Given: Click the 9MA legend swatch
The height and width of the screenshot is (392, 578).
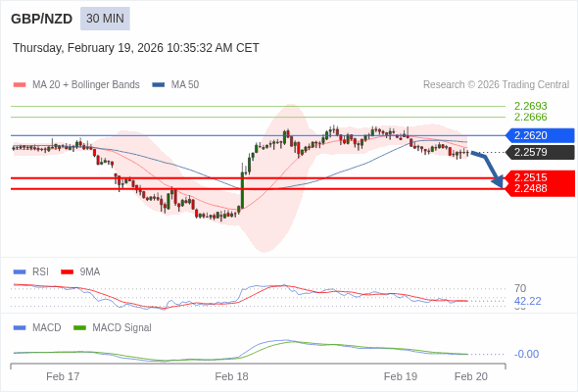Looking at the screenshot, I should [x=67, y=272].
